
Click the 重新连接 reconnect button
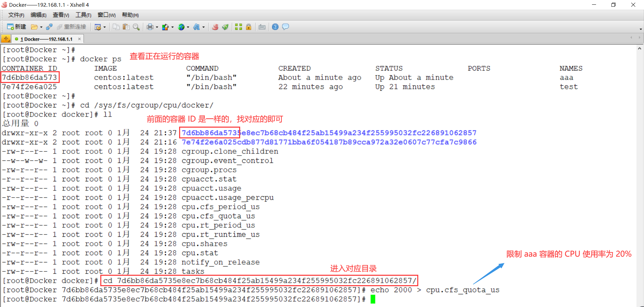click(71, 27)
